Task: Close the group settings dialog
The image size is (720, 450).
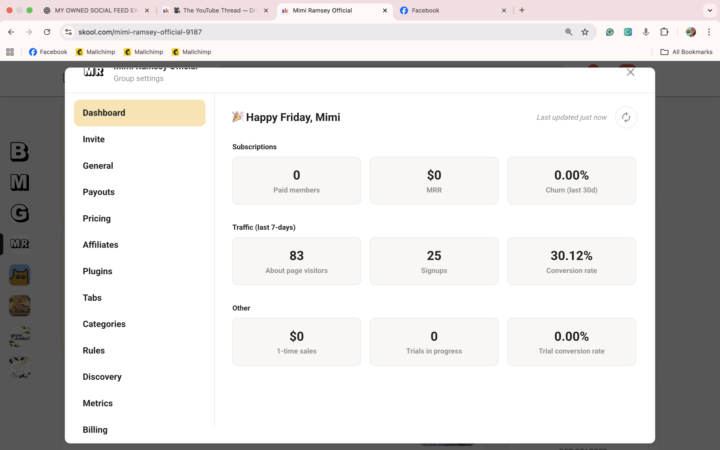Action: point(630,72)
